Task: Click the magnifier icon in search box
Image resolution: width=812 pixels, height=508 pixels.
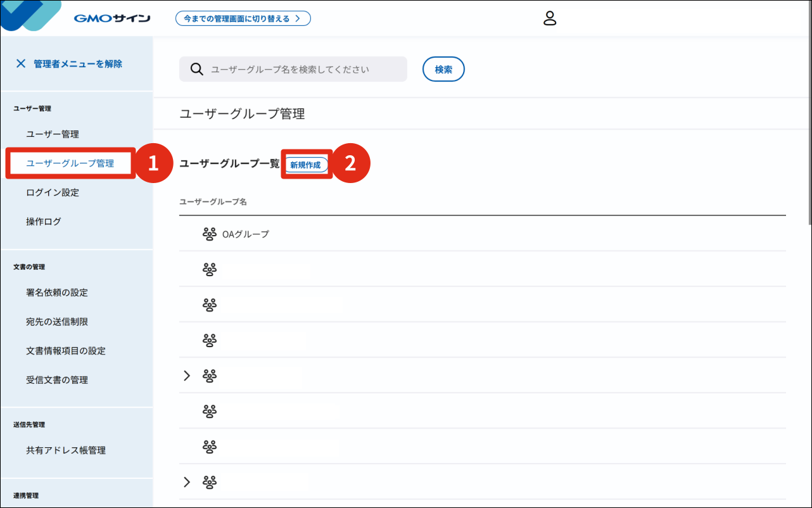Action: click(196, 69)
